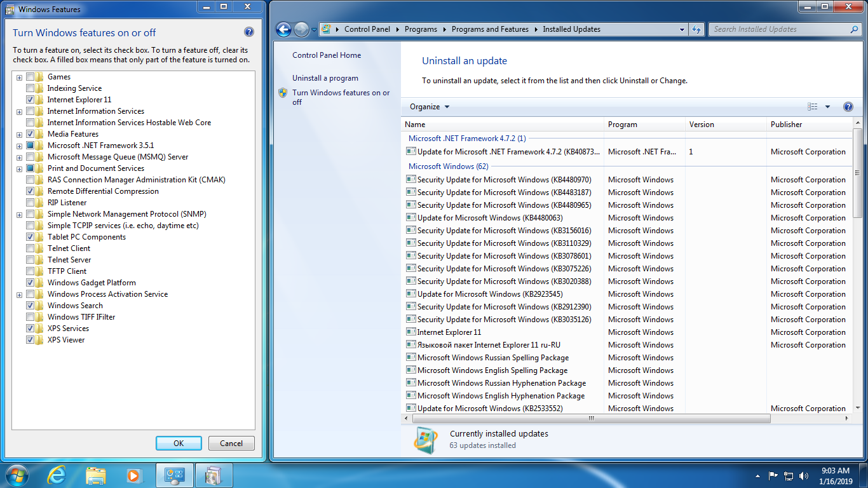Expand Internet Information Services node
This screenshot has width=868, height=488.
click(20, 111)
